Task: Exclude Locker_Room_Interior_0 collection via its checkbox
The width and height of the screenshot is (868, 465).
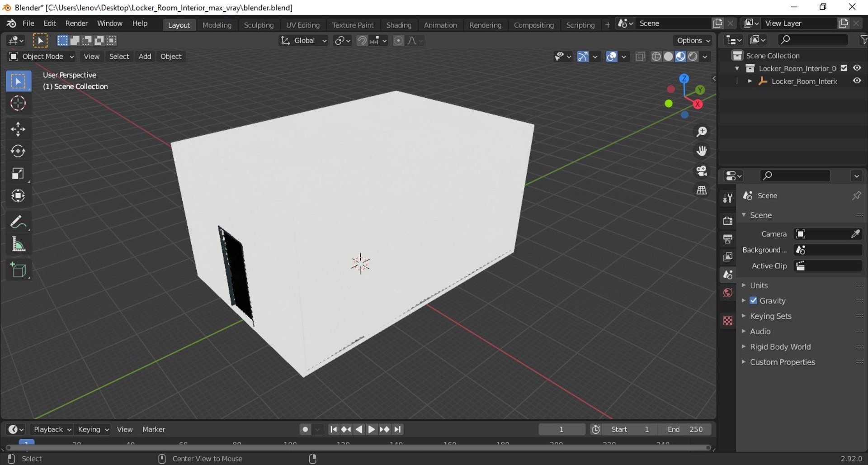Action: click(x=844, y=68)
